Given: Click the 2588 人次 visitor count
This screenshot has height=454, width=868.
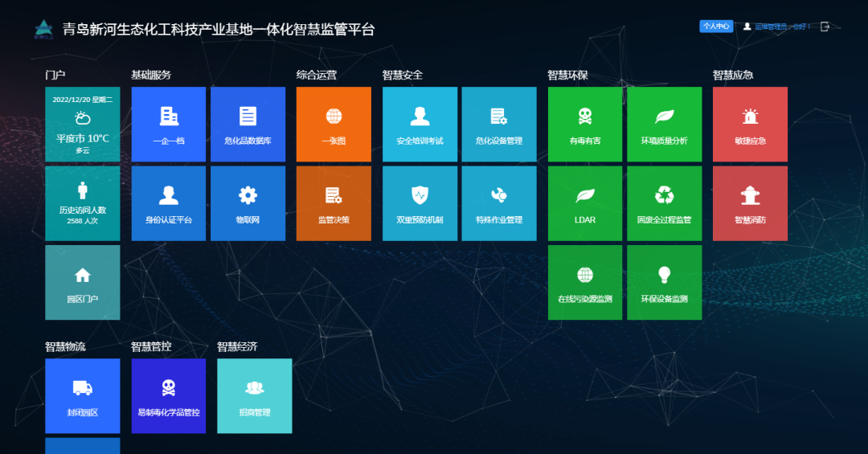Looking at the screenshot, I should (83, 221).
